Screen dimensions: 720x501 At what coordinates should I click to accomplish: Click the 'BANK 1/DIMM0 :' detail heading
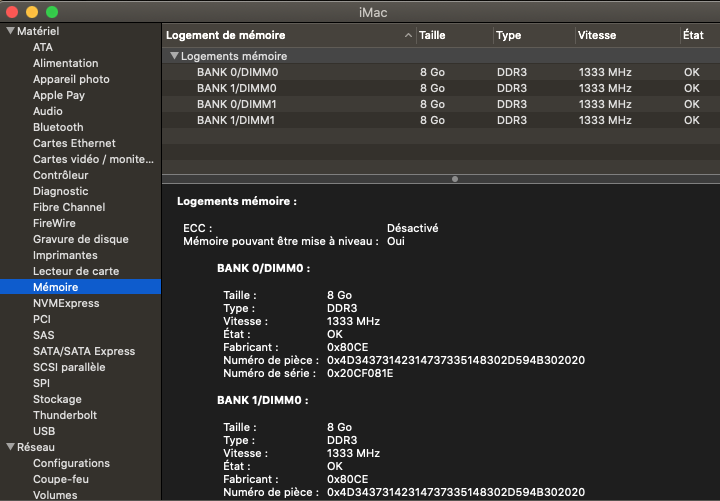pyautogui.click(x=263, y=400)
